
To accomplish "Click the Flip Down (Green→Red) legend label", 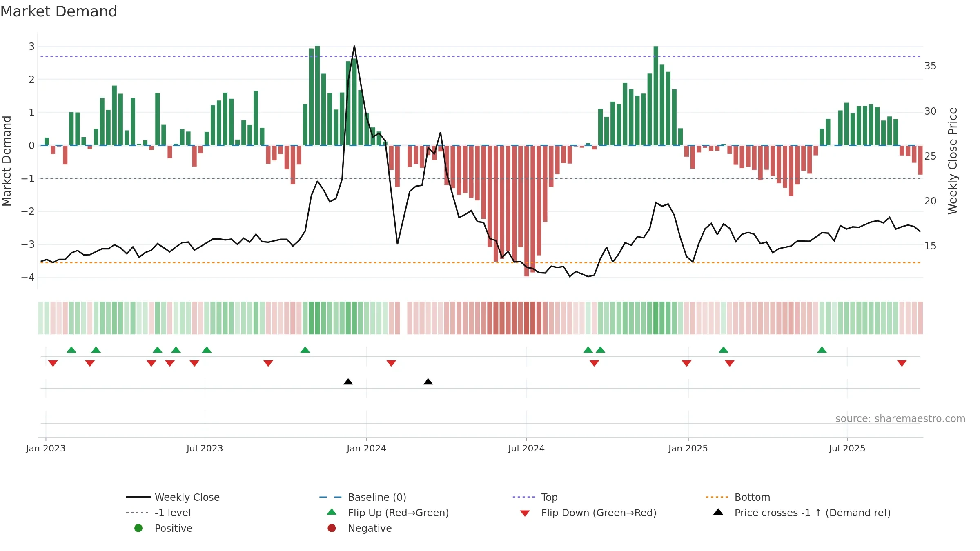I will tap(599, 513).
